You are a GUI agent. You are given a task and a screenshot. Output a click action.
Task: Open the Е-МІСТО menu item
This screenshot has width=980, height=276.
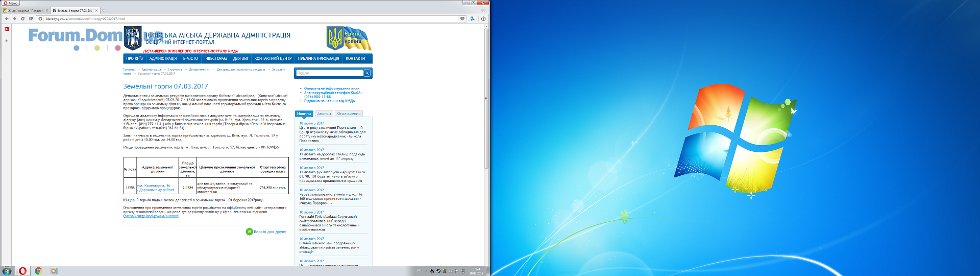190,58
